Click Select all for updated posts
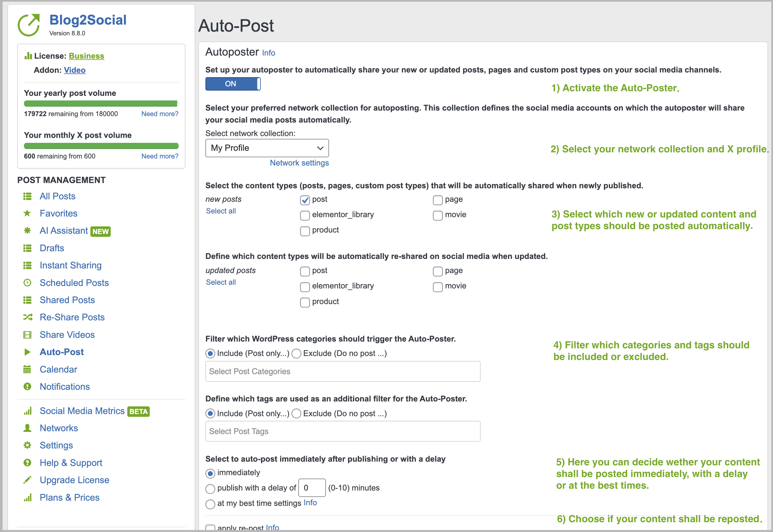Viewport: 773px width, 532px height. tap(221, 282)
